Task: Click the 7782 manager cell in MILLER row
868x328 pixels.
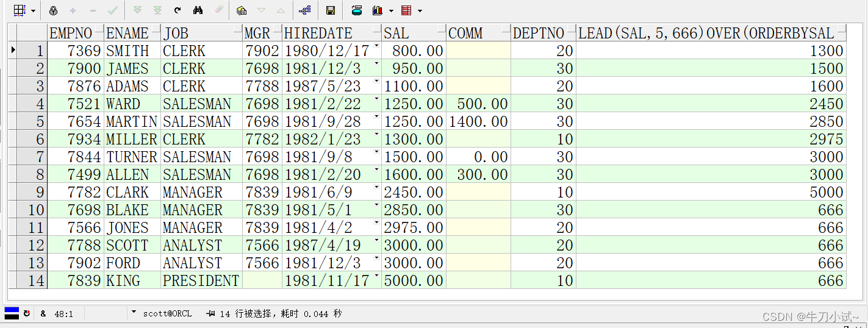Action: (x=262, y=139)
